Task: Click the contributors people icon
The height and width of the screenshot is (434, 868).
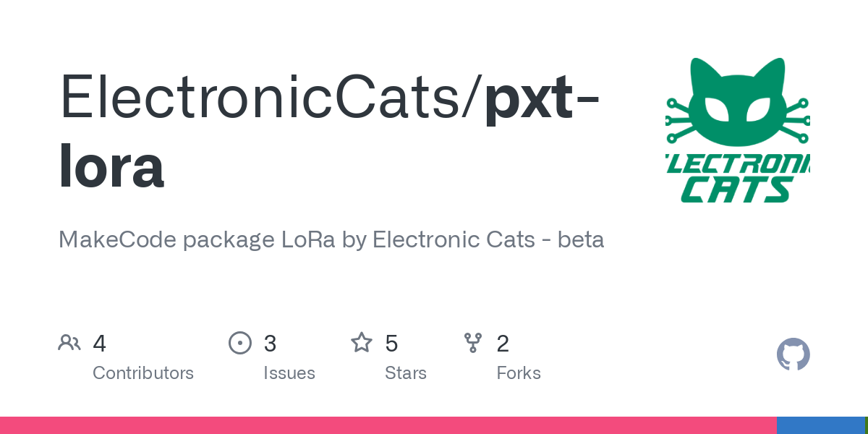Action: pos(69,343)
